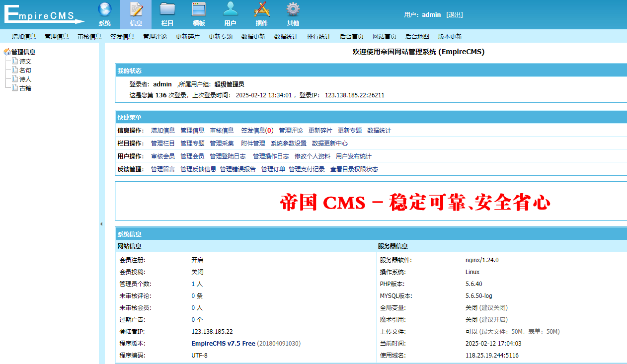Open the 系统 globe icon in top navigation
Viewport: 627px width, 364px height.
pos(105,10)
